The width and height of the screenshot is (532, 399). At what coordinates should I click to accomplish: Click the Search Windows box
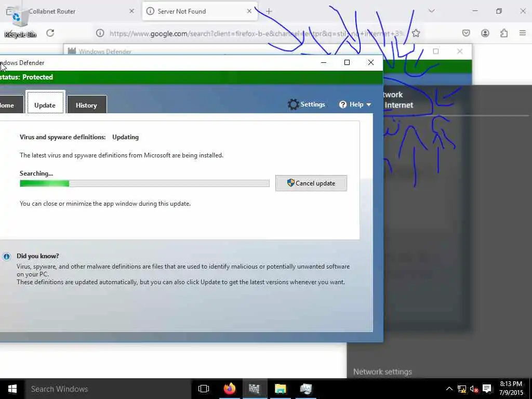point(109,389)
